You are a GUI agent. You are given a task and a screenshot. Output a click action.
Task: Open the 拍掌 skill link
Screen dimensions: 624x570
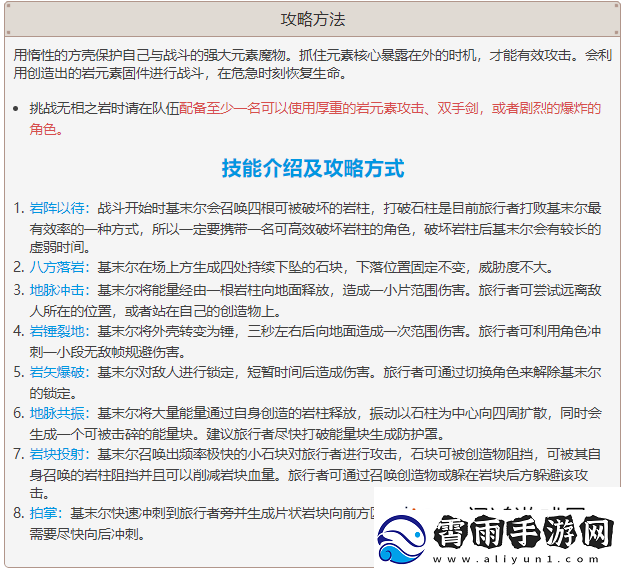coord(43,513)
